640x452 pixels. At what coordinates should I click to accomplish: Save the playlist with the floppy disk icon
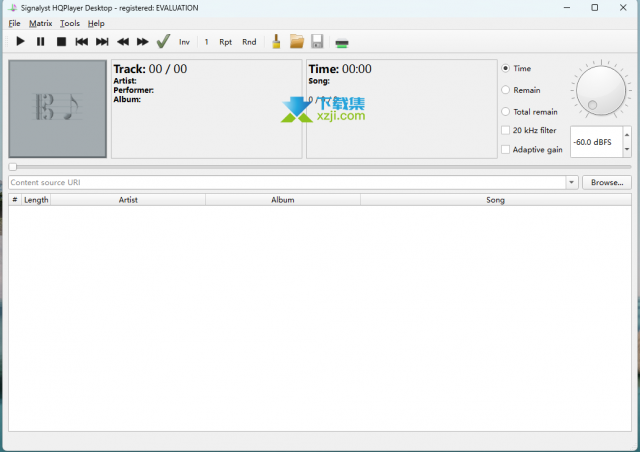click(317, 41)
